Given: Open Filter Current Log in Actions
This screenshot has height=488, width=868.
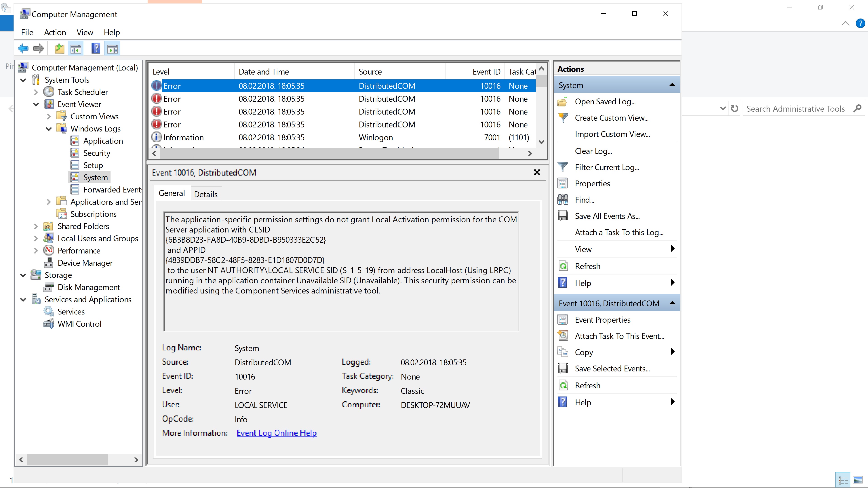Looking at the screenshot, I should coord(606,167).
